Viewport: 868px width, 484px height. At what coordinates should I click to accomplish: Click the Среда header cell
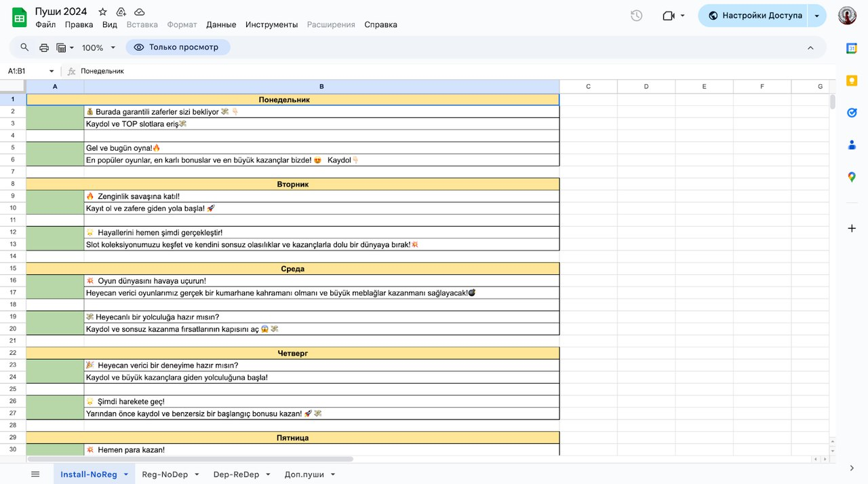[x=293, y=269]
